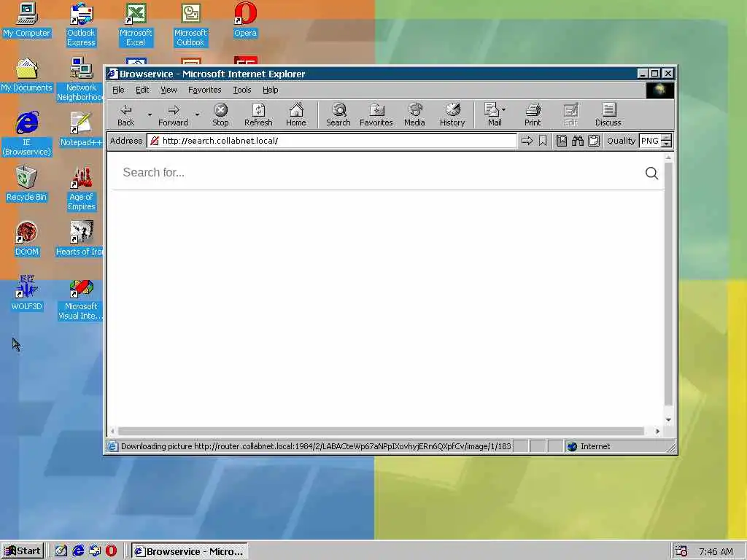Click the clipboard icon near Quality
This screenshot has width=747, height=560.
[x=594, y=141]
